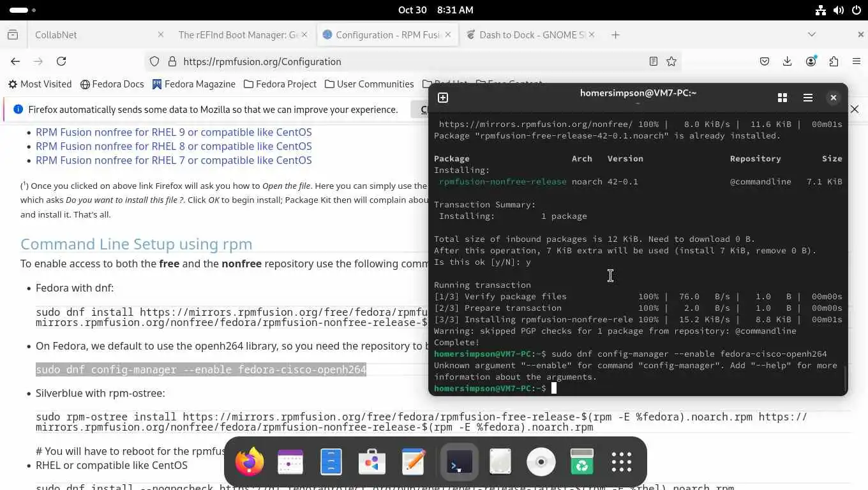
Task: Open RPM Fusion nonfree RHEL 7 link
Action: (x=174, y=160)
